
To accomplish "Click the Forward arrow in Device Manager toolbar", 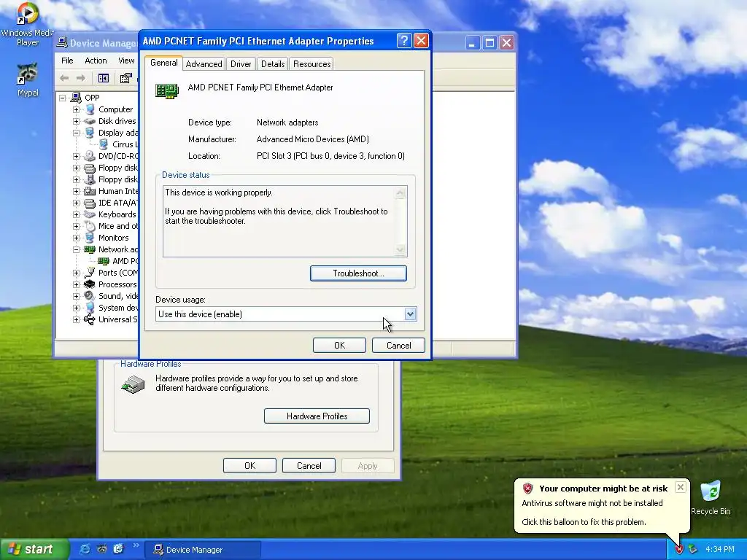I will [x=81, y=78].
